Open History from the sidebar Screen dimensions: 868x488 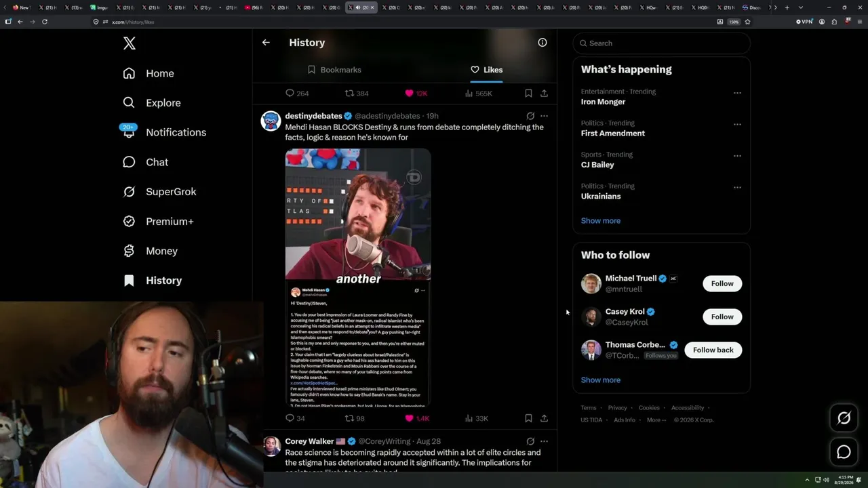(x=152, y=281)
